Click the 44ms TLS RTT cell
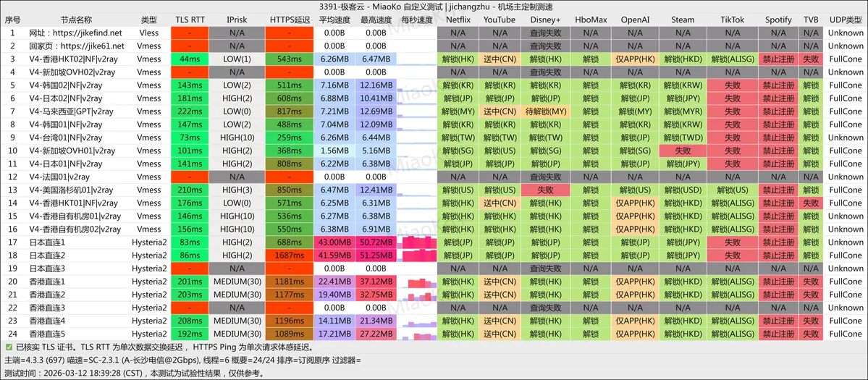 coord(190,59)
